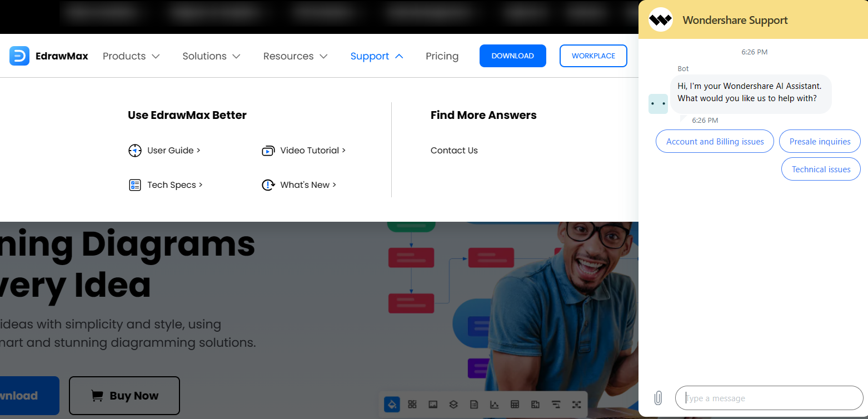The height and width of the screenshot is (419, 868).
Task: Click the Use EdrawMax Better heading
Action: [187, 115]
